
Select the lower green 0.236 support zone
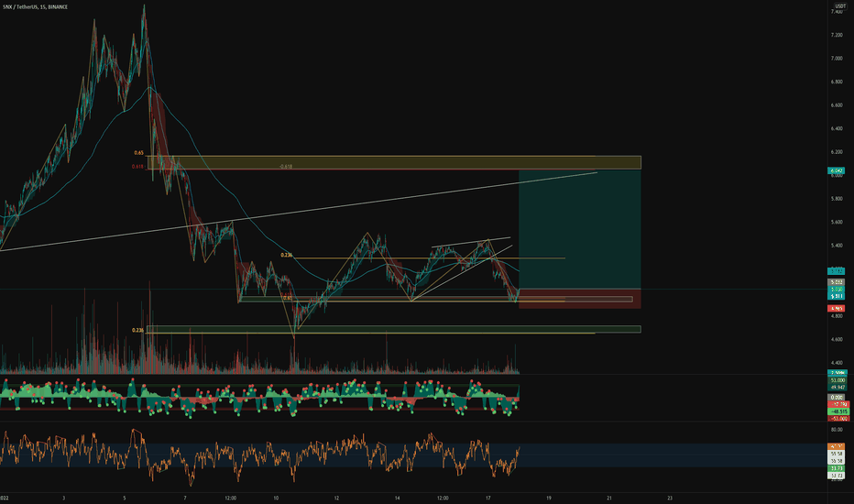click(x=394, y=329)
